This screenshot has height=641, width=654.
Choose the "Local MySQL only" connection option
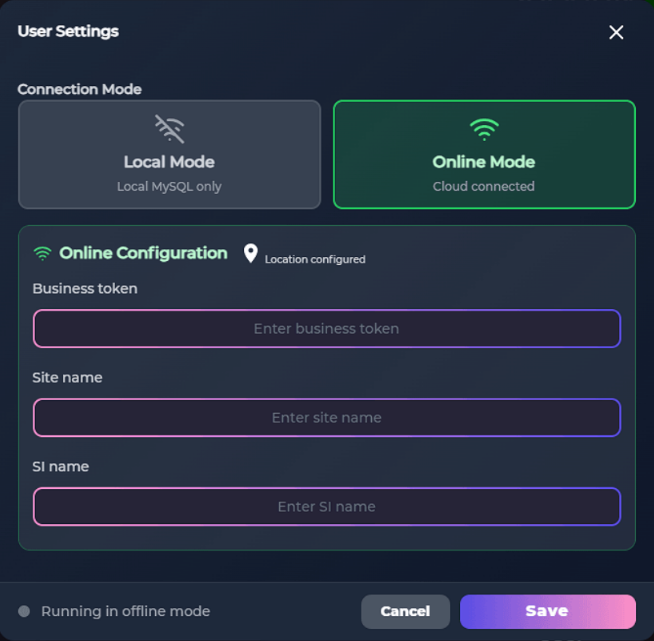[169, 186]
